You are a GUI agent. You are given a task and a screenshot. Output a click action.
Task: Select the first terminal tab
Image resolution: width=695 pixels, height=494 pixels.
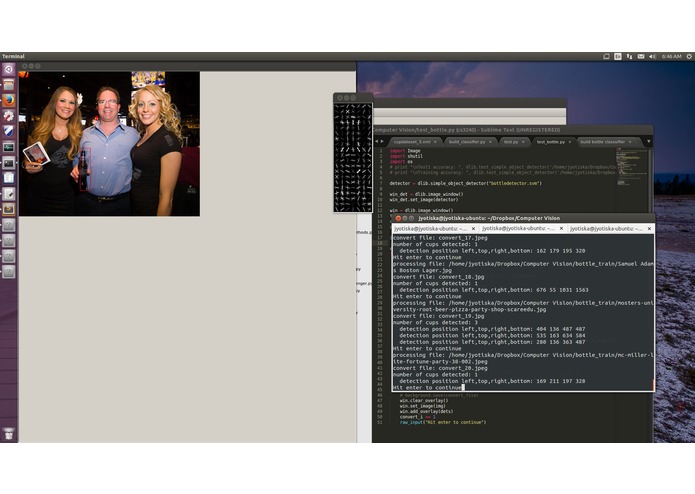pos(435,229)
